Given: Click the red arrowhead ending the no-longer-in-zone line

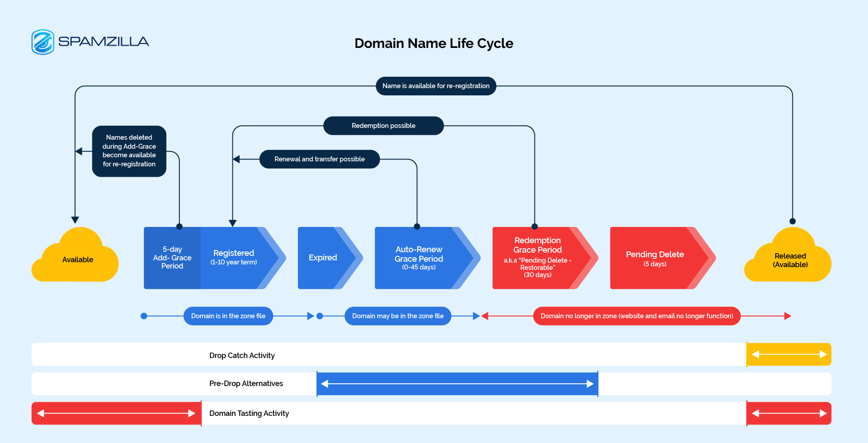Looking at the screenshot, I should click(788, 316).
